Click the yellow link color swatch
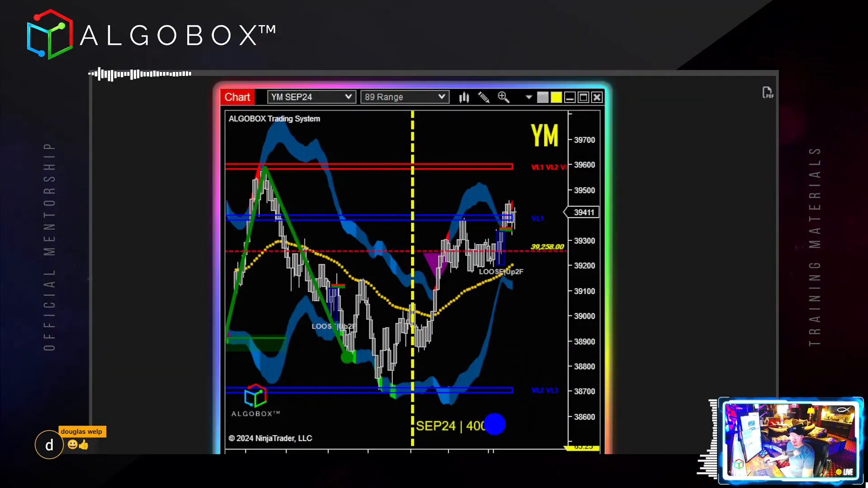 tap(556, 97)
